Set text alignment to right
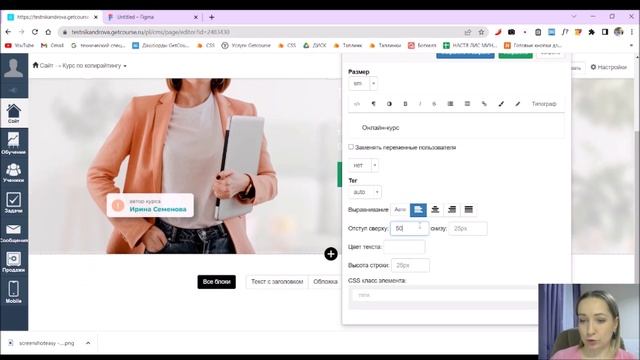Viewport: 640px width, 360px height. 452,209
